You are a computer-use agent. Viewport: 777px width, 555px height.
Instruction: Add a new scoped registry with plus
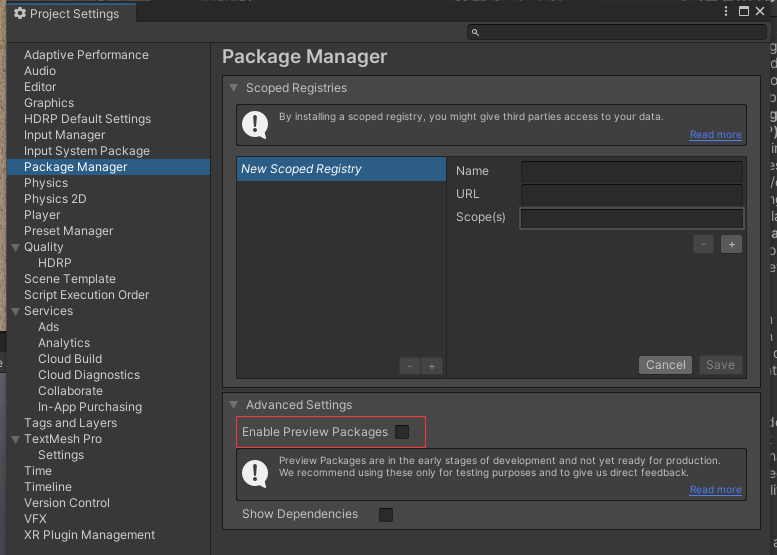click(x=432, y=366)
